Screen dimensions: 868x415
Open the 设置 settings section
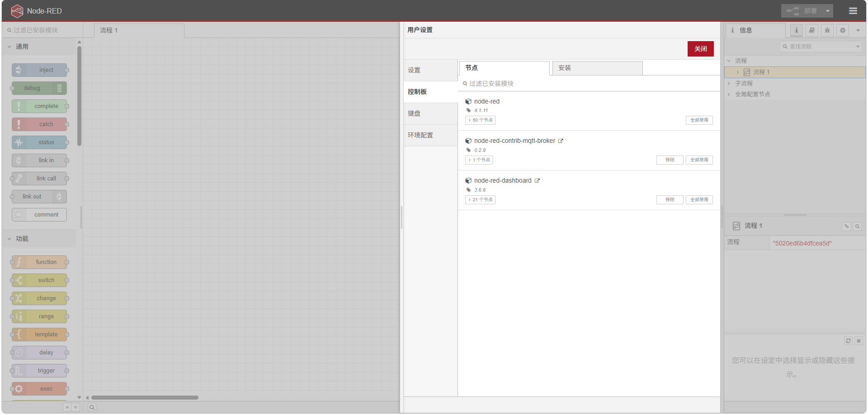(430, 71)
